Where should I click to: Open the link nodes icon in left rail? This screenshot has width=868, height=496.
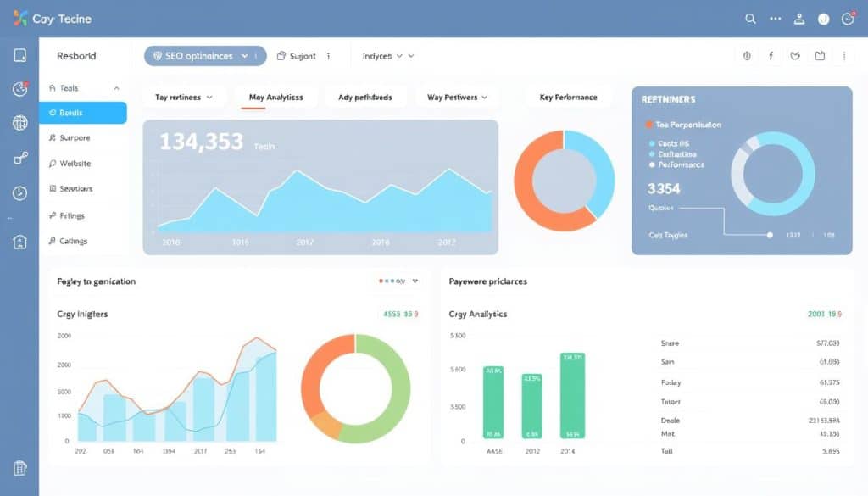[x=20, y=159]
